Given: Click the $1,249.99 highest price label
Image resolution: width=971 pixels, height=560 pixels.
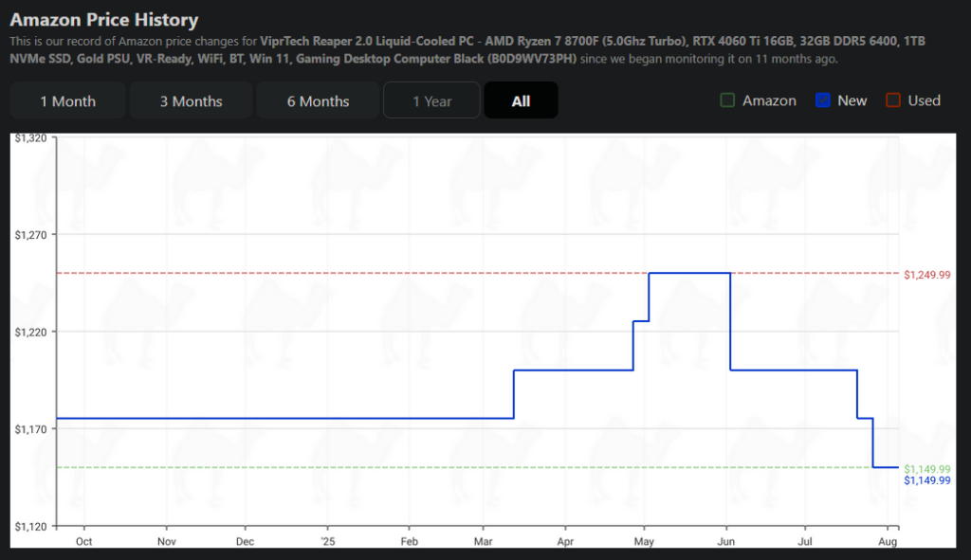Looking at the screenshot, I should [x=927, y=275].
